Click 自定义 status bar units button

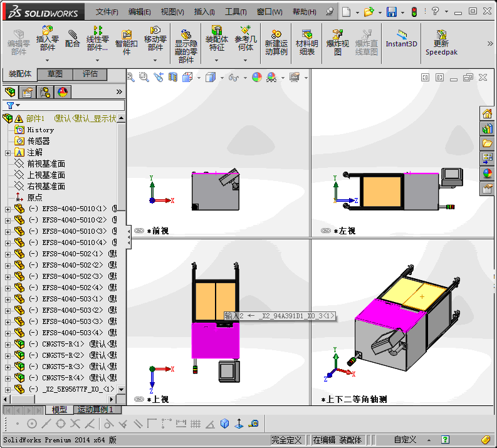click(x=405, y=440)
